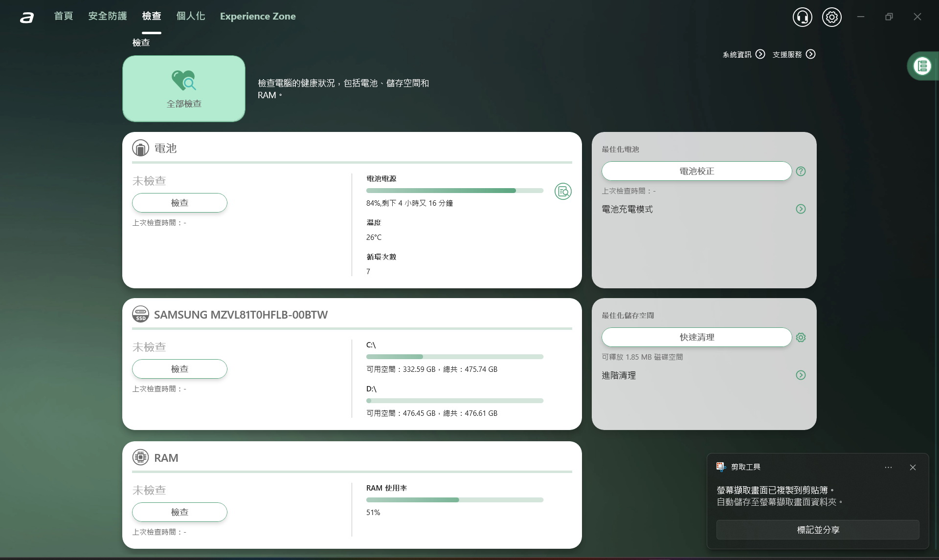Switch to the 安全防護 tab
This screenshot has height=560, width=939.
tap(108, 16)
